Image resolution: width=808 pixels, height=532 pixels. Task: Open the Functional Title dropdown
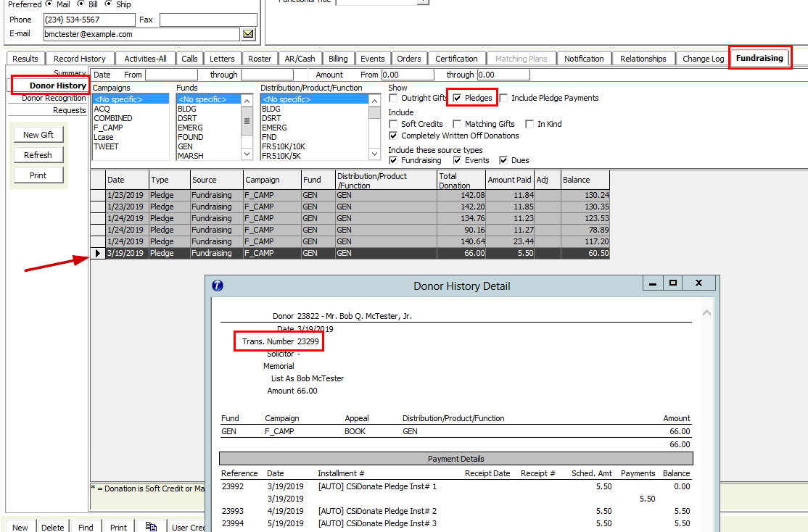click(x=423, y=1)
